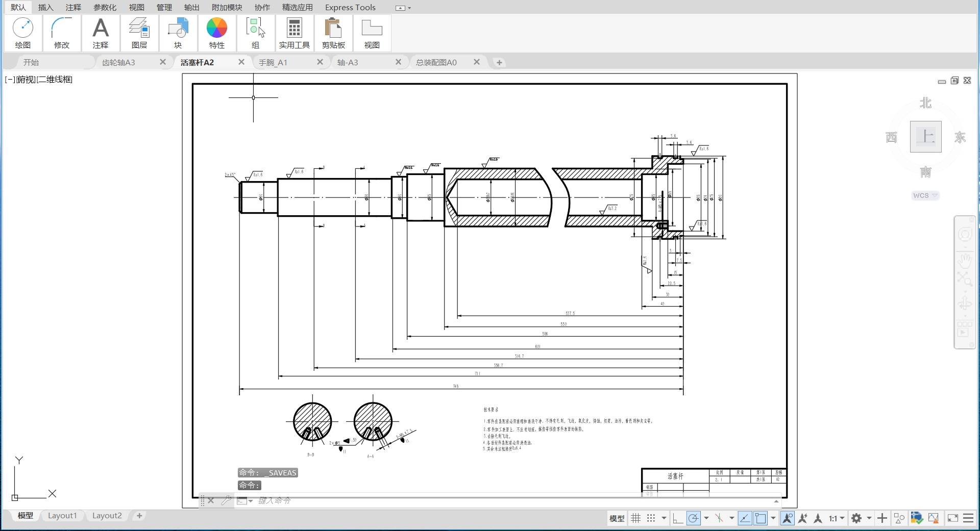Open the 块 (Block) panel
Image resolution: width=980 pixels, height=531 pixels.
(x=178, y=33)
